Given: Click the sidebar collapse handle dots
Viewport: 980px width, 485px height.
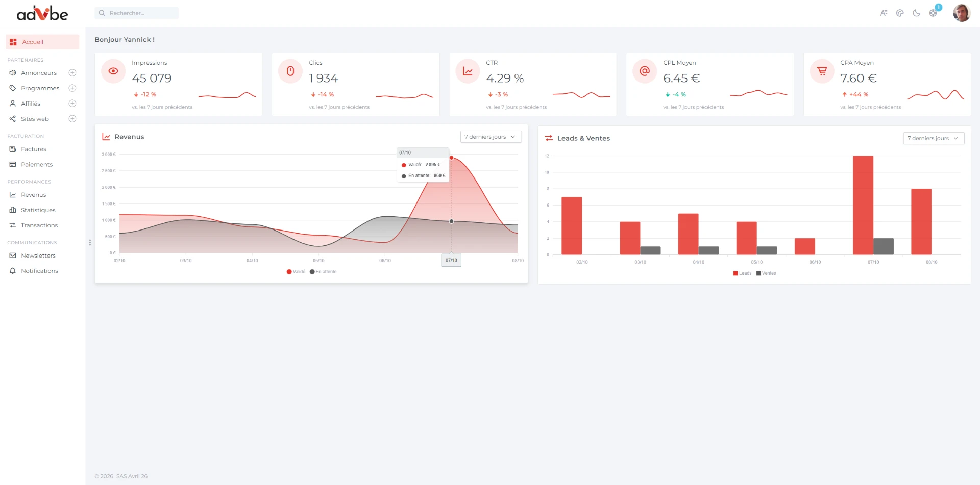Looking at the screenshot, I should tap(90, 243).
